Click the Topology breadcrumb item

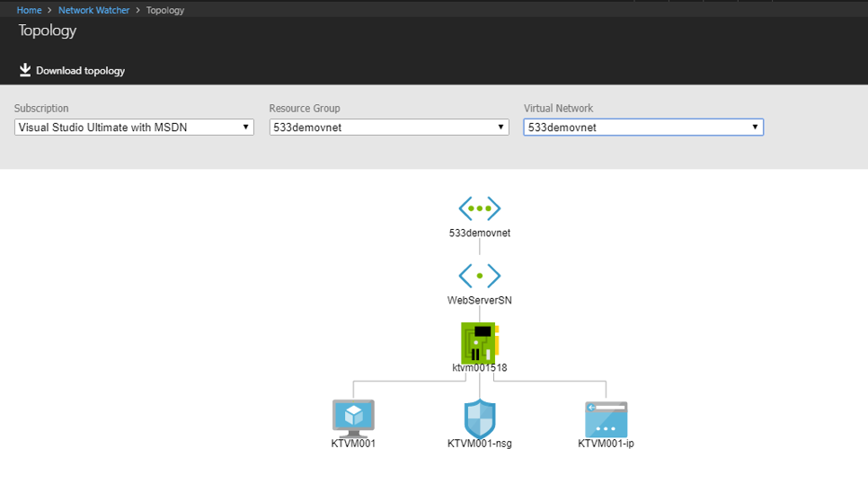(x=165, y=11)
